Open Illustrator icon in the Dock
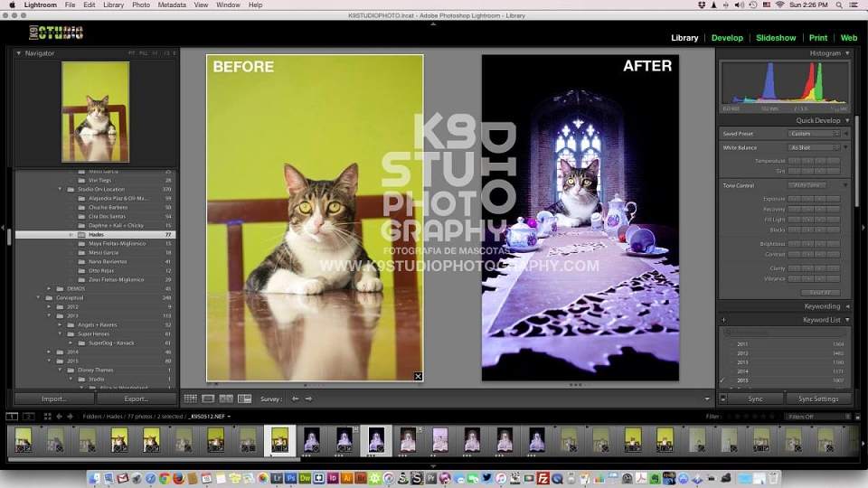The height and width of the screenshot is (488, 868). pyautogui.click(x=347, y=478)
